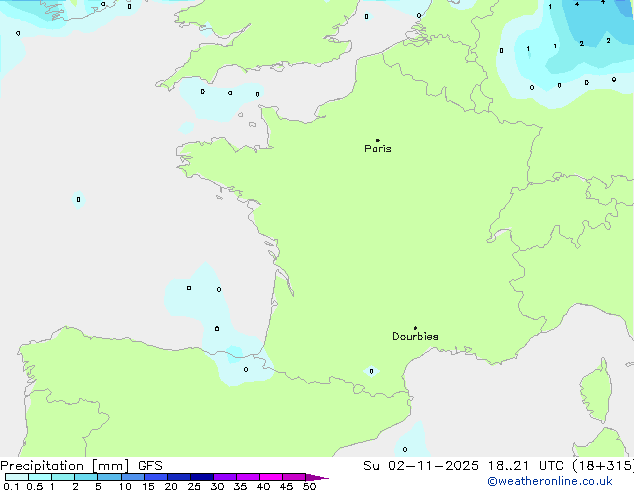Pick the lightest 0.1–0.5 mm legend swatch
The image size is (634, 490).
click(17, 477)
